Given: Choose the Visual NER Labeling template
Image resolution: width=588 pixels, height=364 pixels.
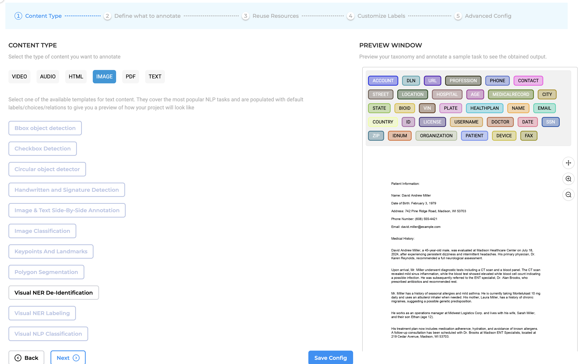Looking at the screenshot, I should coord(42,313).
